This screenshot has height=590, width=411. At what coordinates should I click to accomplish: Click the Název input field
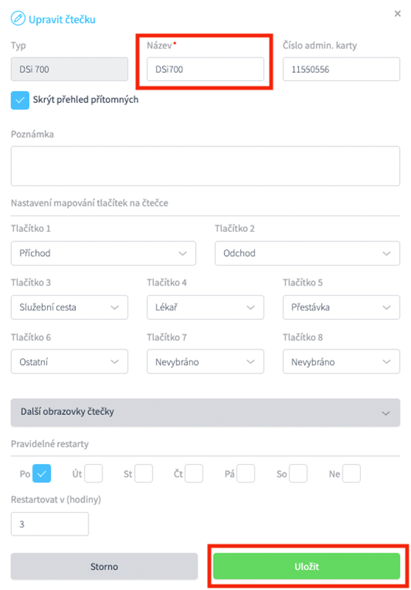coord(206,69)
